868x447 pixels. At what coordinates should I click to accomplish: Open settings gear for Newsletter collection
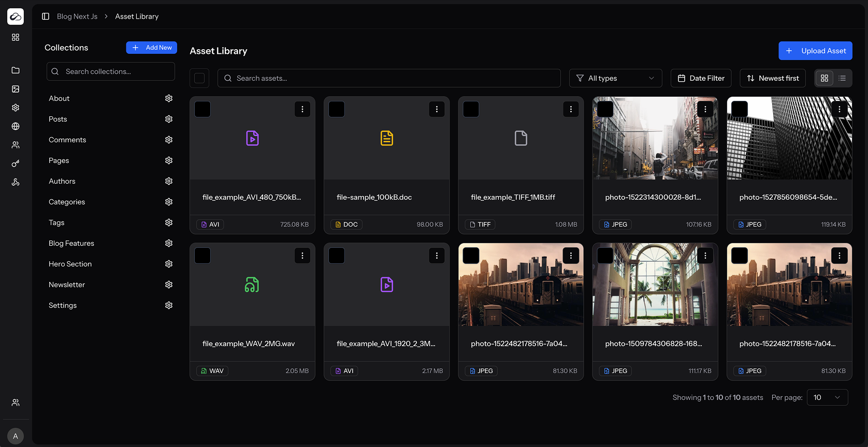169,285
